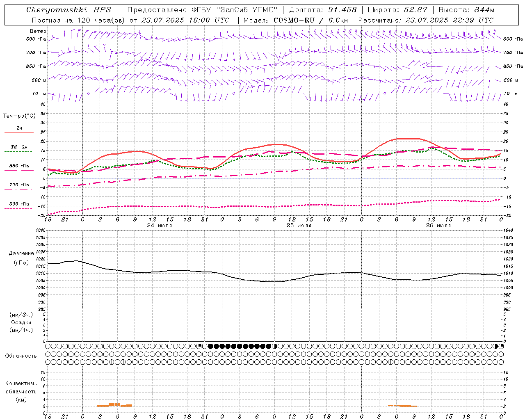Click the 25 июля date label

click(299, 226)
